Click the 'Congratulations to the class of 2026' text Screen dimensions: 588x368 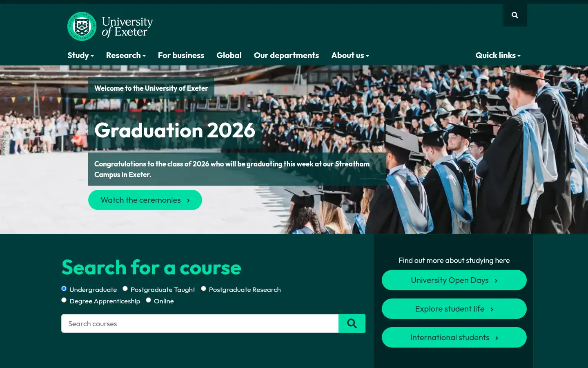pyautogui.click(x=232, y=169)
